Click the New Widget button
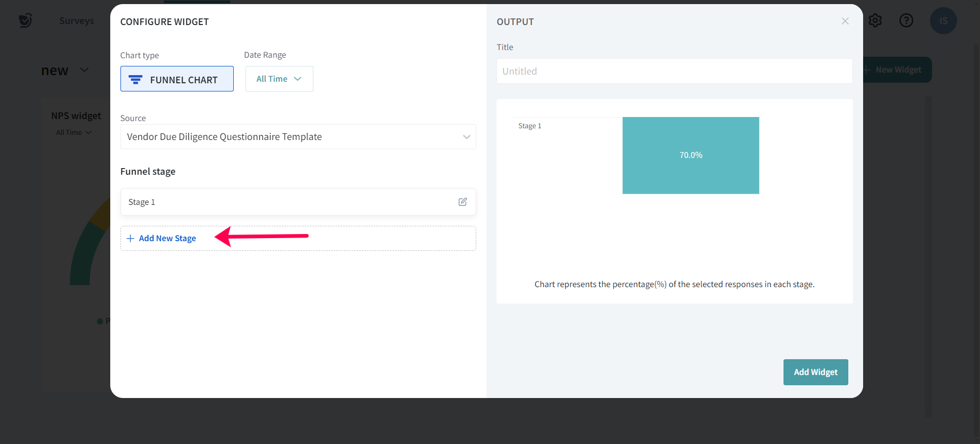 [x=898, y=70]
